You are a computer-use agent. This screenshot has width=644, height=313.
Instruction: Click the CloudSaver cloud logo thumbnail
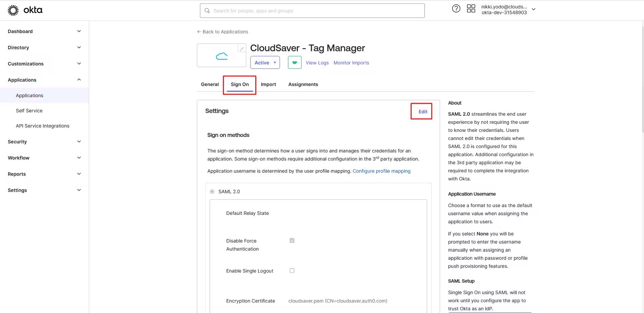click(x=221, y=56)
